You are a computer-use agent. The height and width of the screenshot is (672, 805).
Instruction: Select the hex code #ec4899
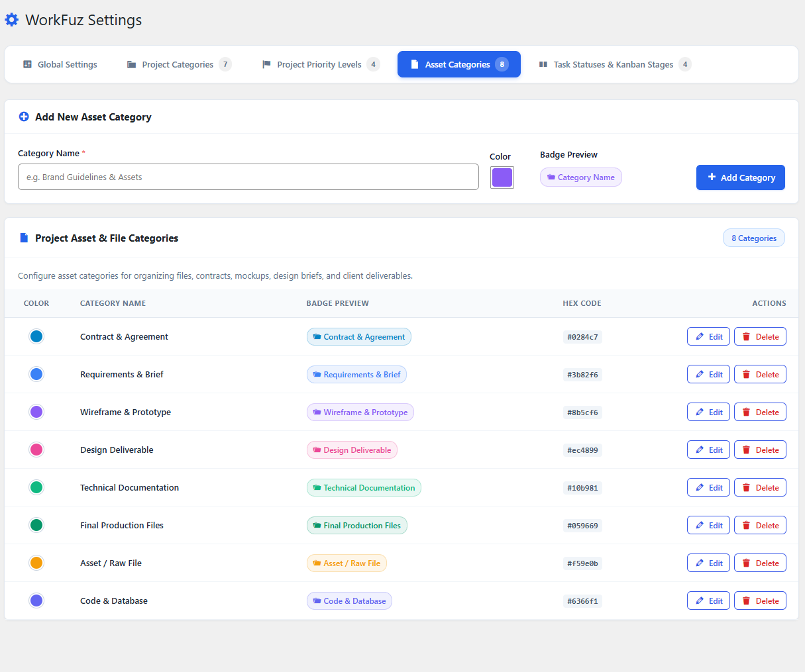pyautogui.click(x=582, y=450)
